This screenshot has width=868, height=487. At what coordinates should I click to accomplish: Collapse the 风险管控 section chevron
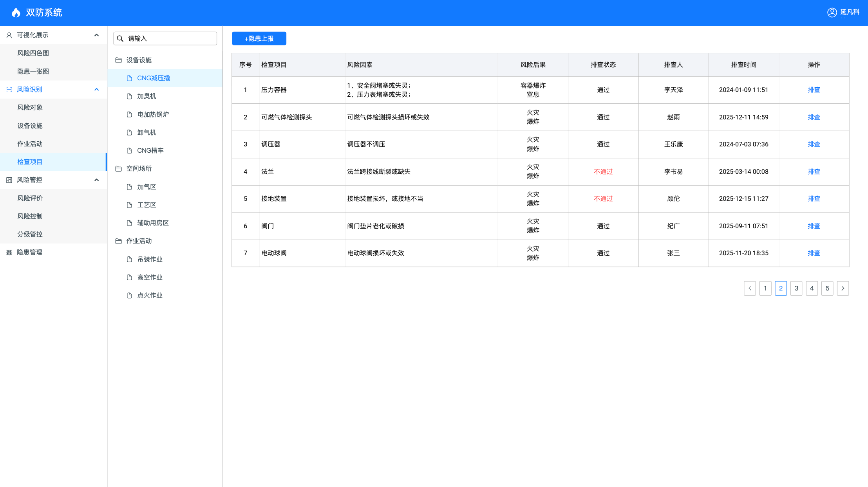(x=96, y=180)
